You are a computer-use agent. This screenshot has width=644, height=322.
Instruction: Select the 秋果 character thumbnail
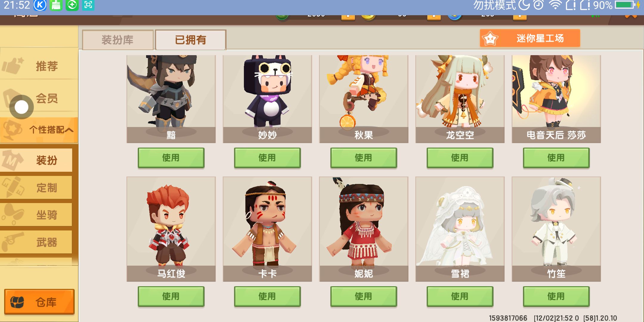(x=363, y=99)
